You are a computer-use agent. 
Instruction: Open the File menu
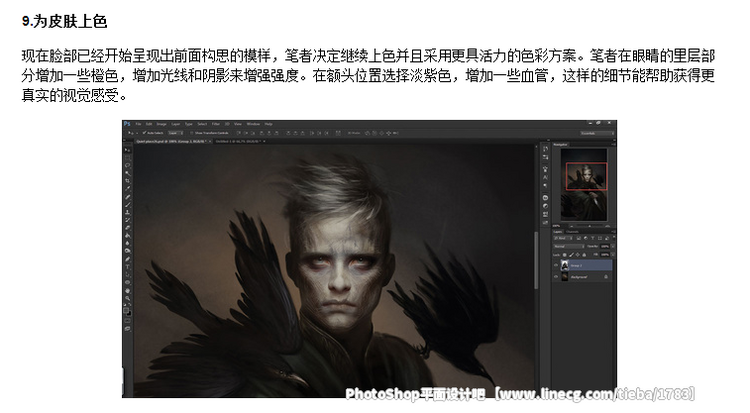[x=138, y=124]
